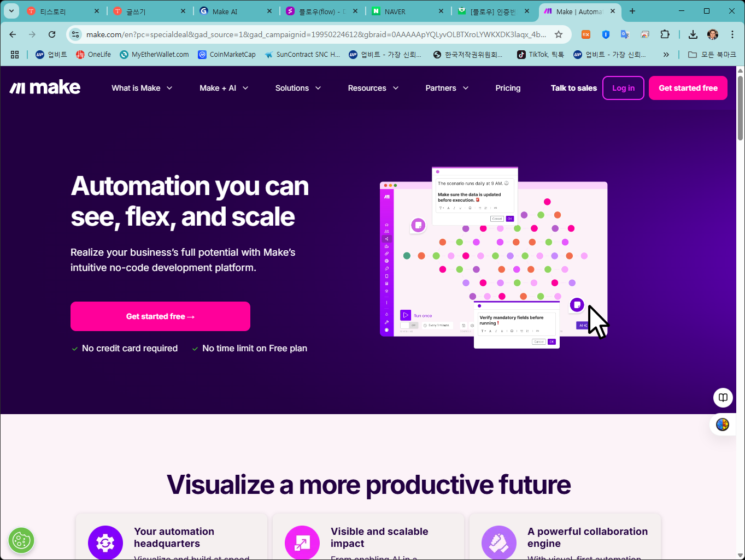Open Chrome three-dot menu

click(732, 34)
